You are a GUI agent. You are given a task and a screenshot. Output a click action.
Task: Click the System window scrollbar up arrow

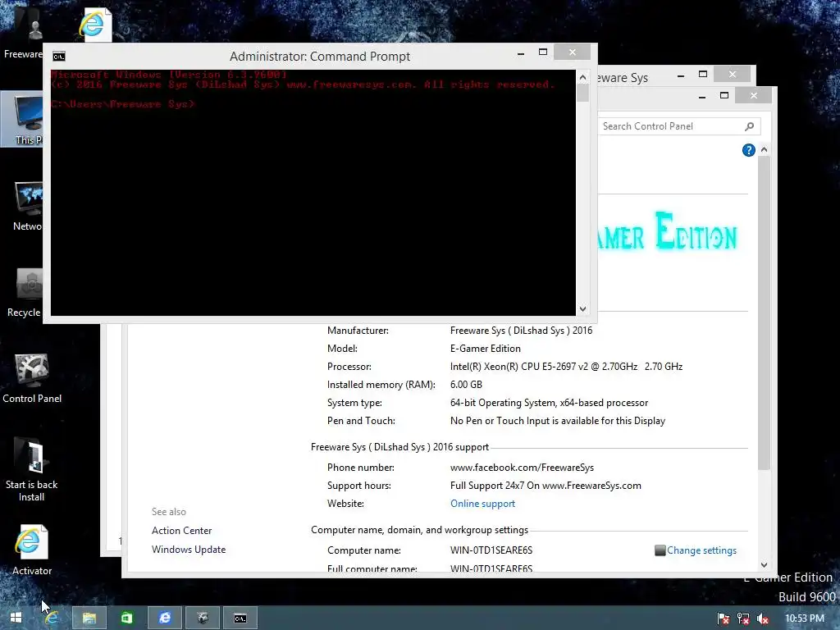tap(764, 150)
